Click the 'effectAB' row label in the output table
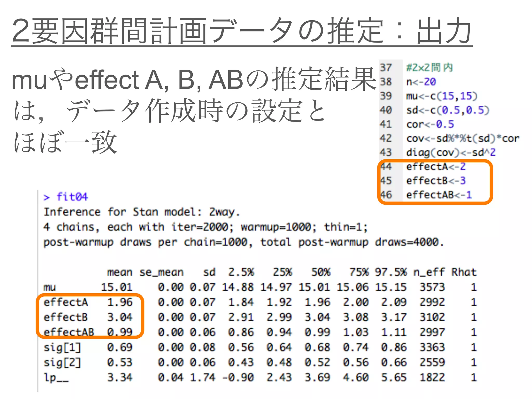The width and height of the screenshot is (532, 399). coord(69,332)
